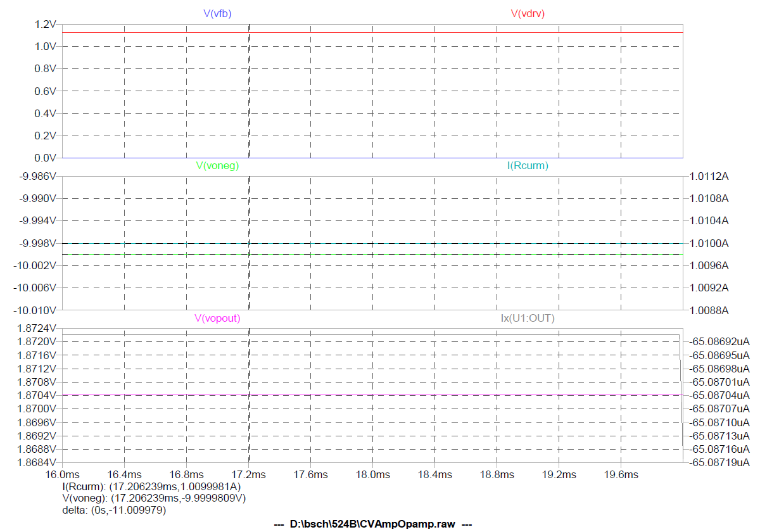Click the -10.002V left axis label

pyautogui.click(x=35, y=265)
